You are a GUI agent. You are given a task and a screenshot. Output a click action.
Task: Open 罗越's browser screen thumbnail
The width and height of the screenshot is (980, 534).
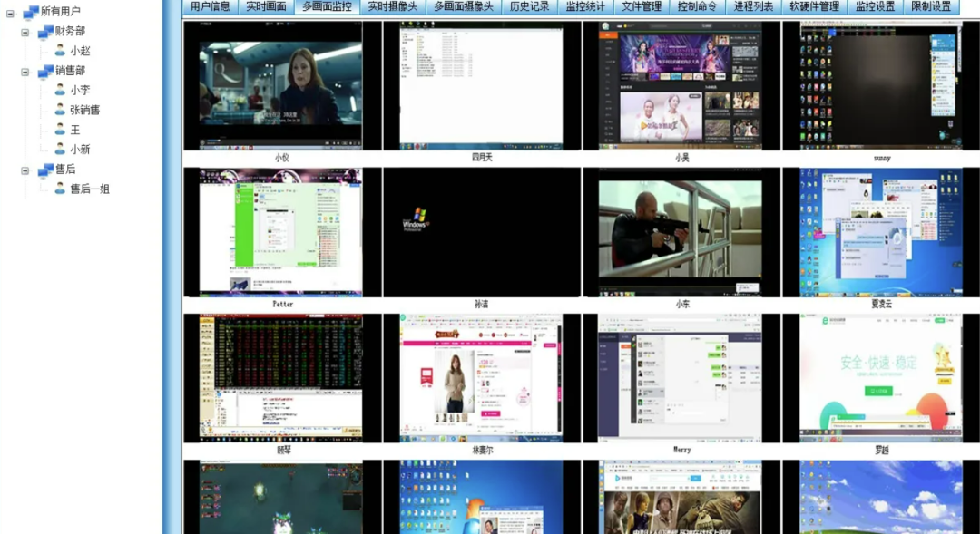click(881, 378)
